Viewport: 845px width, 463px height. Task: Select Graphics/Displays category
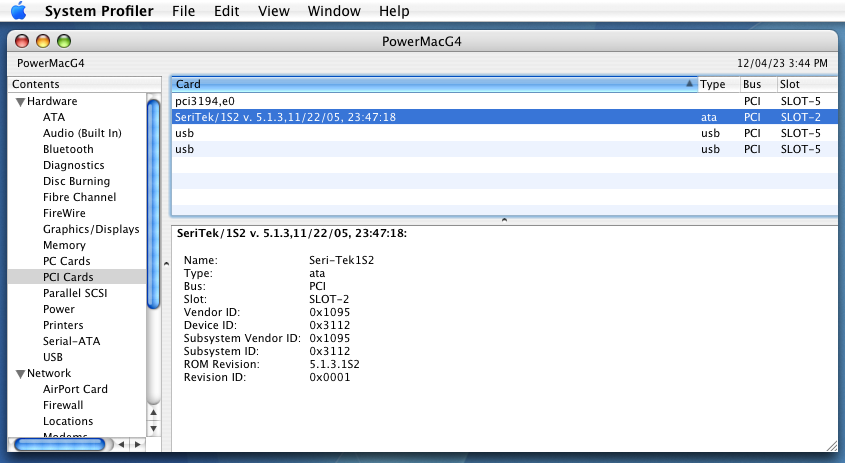tap(91, 229)
